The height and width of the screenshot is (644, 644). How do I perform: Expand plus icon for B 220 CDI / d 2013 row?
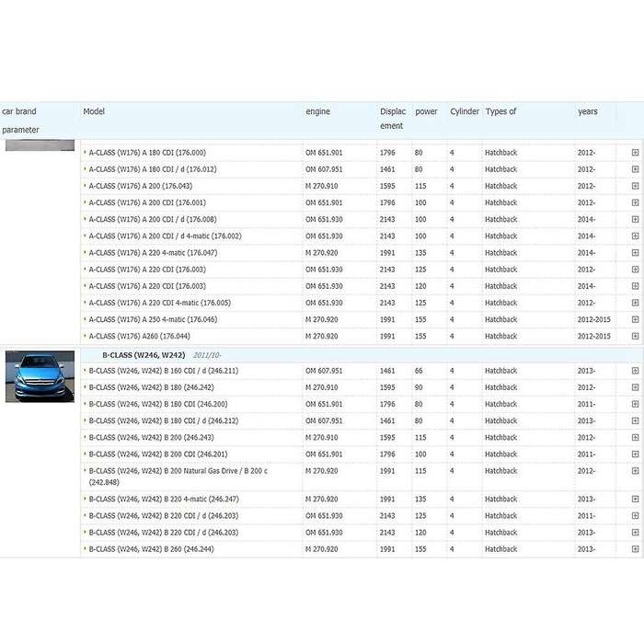(x=635, y=533)
